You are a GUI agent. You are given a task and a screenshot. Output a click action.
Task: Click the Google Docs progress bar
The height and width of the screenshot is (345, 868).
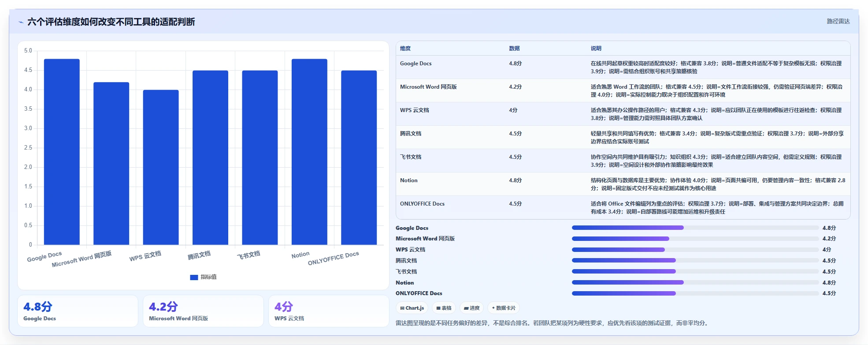tap(695, 228)
